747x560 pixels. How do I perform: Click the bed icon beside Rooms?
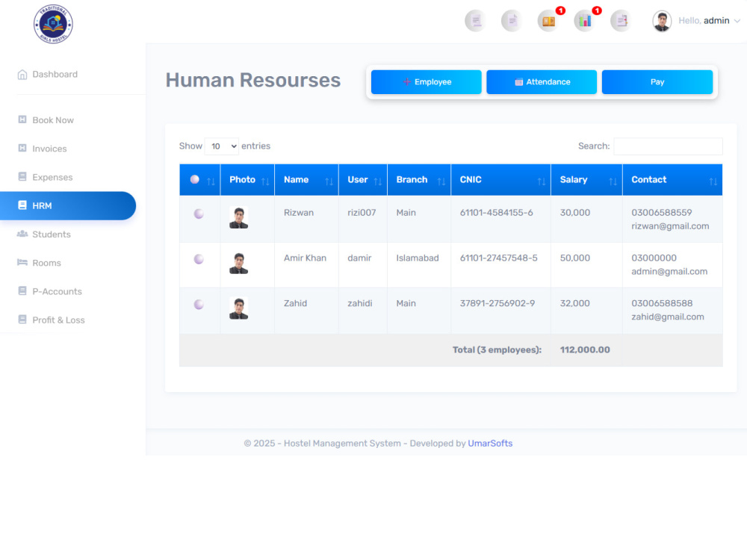coord(22,262)
